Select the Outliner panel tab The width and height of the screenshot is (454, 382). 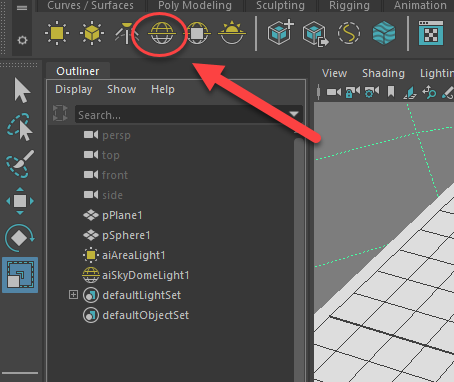[78, 71]
